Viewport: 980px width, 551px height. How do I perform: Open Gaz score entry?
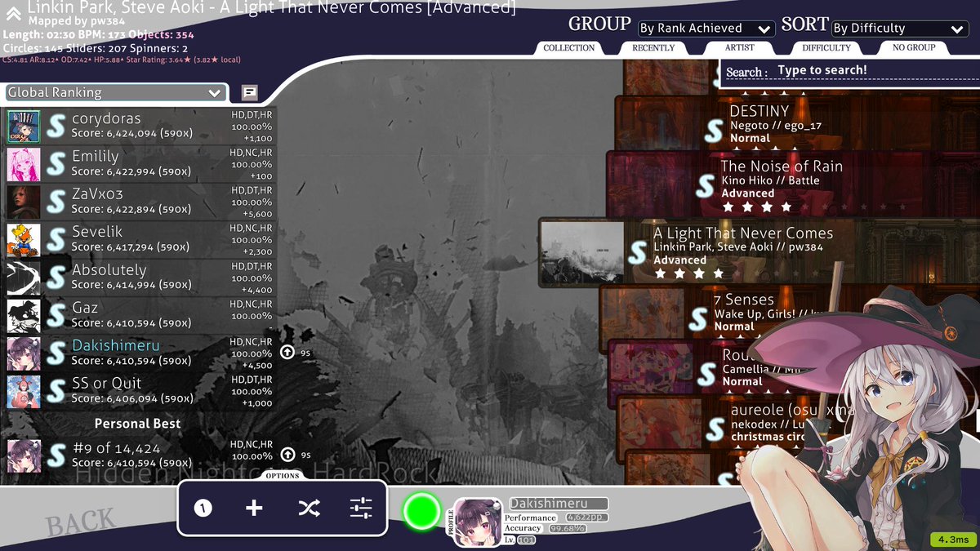(x=140, y=315)
